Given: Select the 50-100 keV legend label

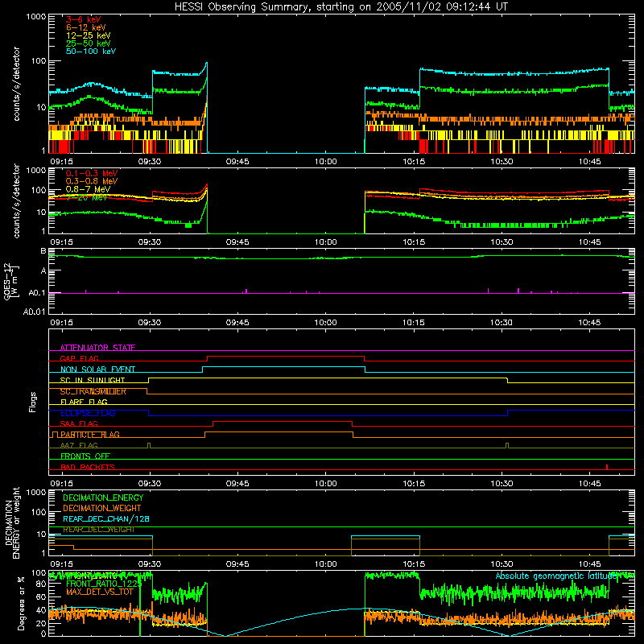Looking at the screenshot, I should pos(91,52).
